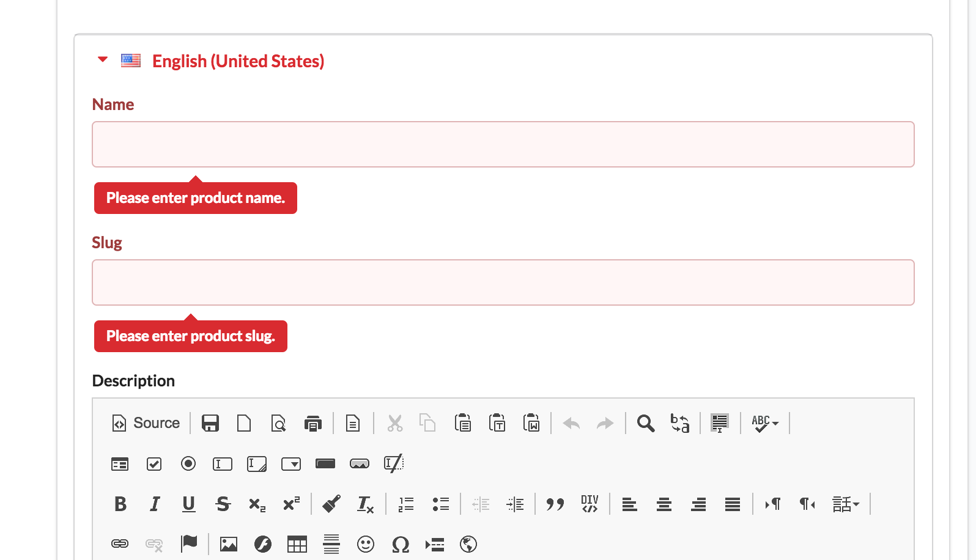
Task: Click the Save icon in editor toolbar
Action: [x=210, y=423]
